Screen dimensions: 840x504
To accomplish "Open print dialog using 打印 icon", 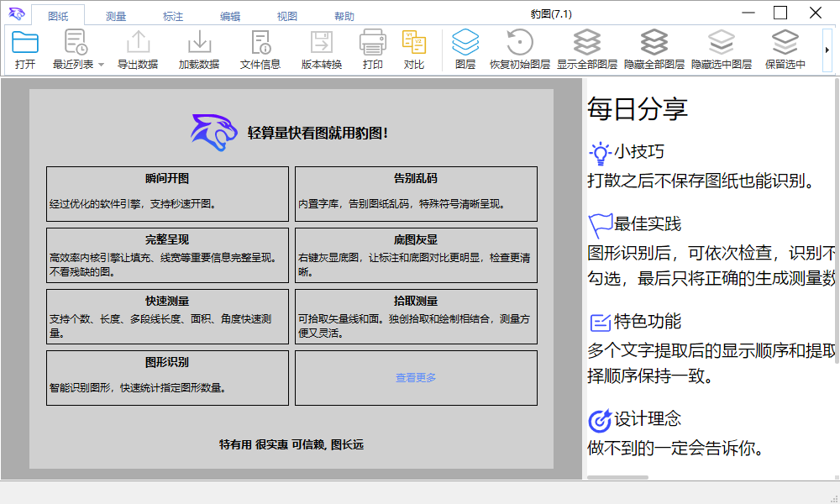I will pyautogui.click(x=371, y=46).
